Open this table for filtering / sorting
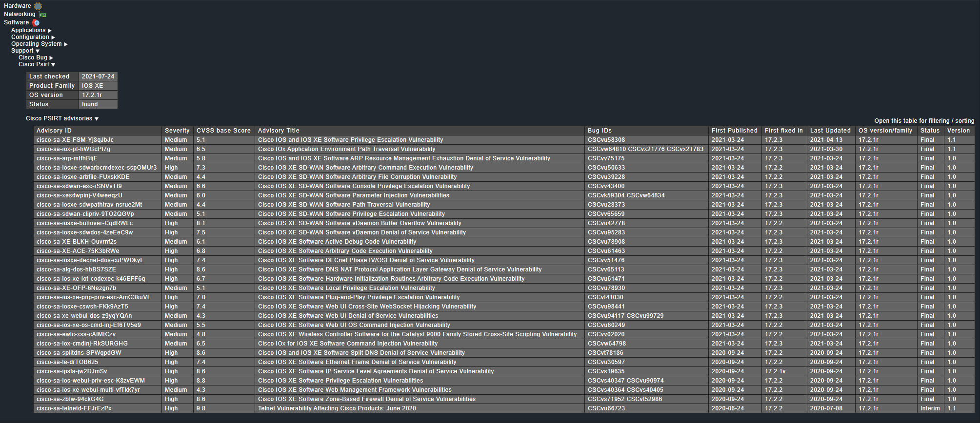This screenshot has width=980, height=423. point(924,121)
